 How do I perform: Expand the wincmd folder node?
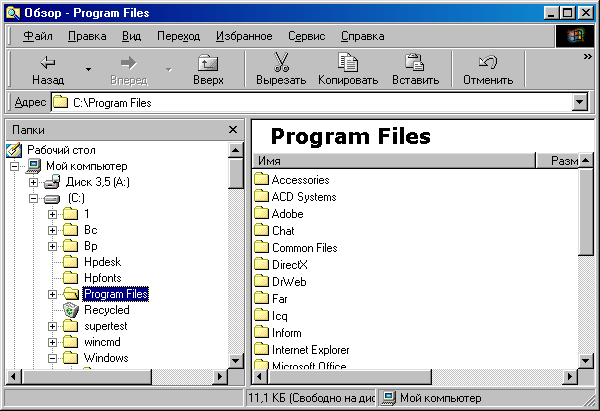tap(52, 342)
